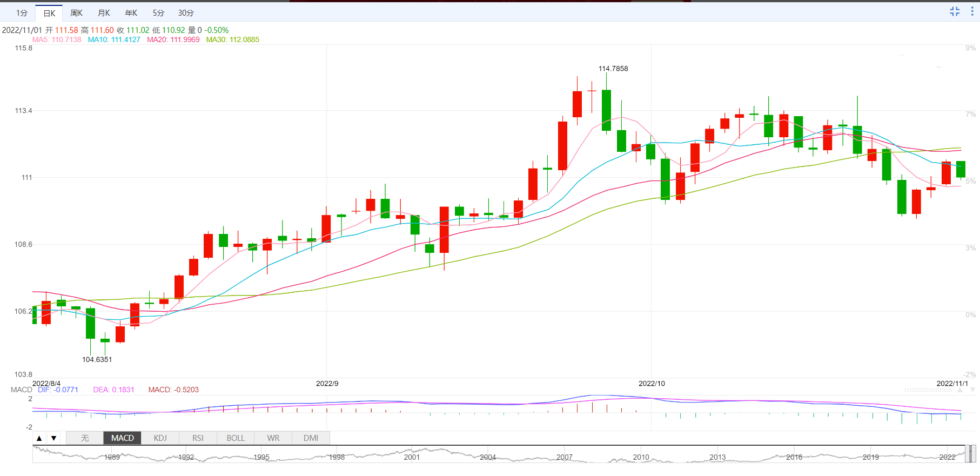Switch to 月K monthly chart

pos(104,13)
